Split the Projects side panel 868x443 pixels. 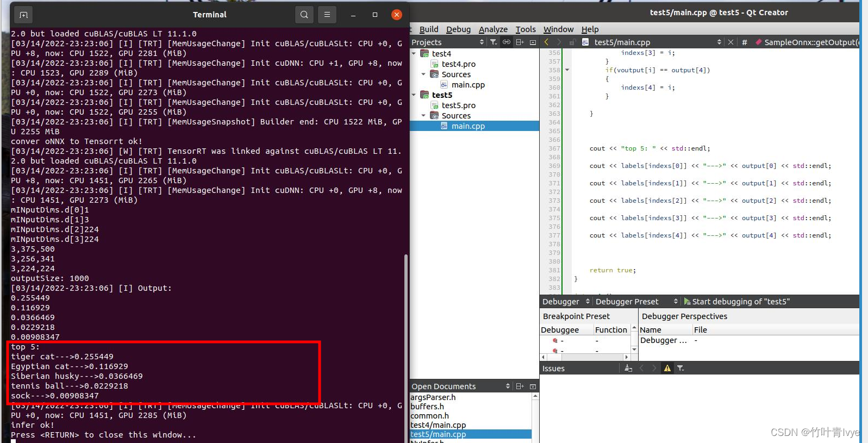520,42
